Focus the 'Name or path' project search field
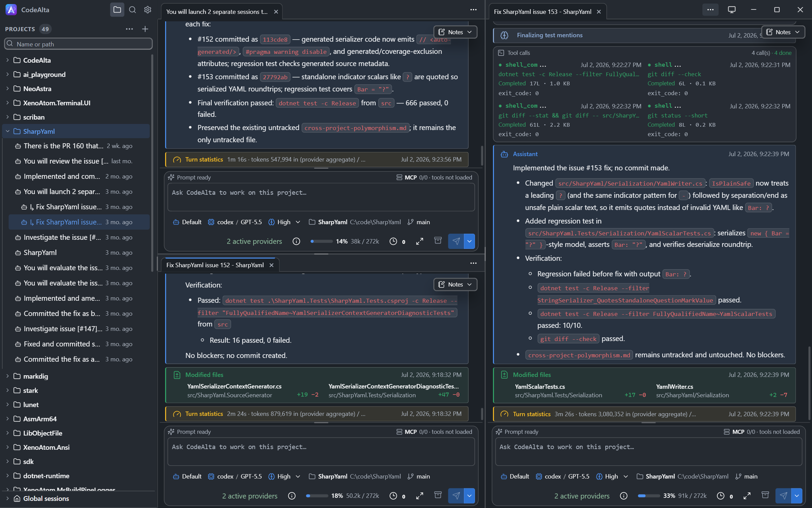Viewport: 812px width, 508px height. 78,44
